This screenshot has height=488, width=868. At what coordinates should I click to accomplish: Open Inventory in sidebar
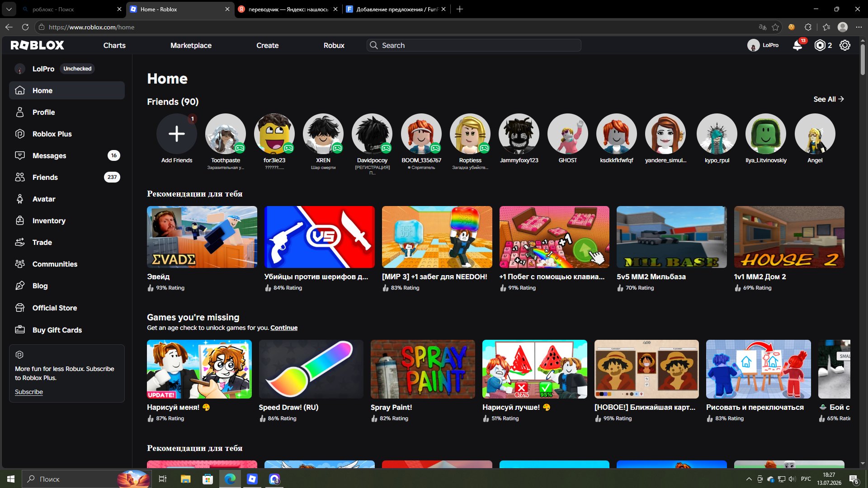67,221
